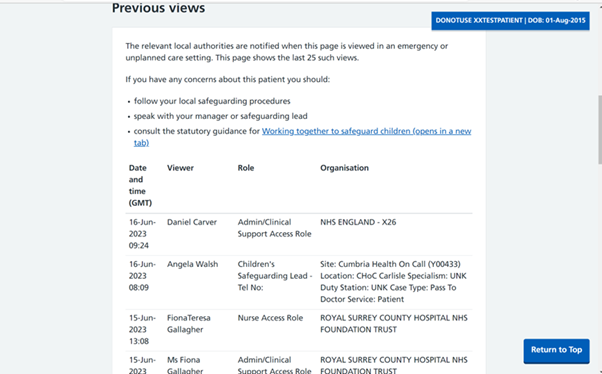Select viewer name Daniel Carver

coord(192,222)
